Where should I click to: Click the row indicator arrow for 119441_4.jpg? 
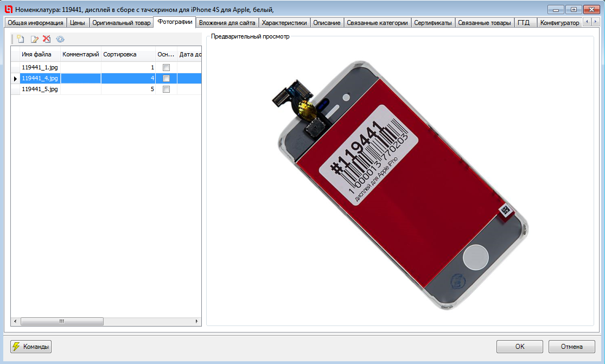(15, 78)
